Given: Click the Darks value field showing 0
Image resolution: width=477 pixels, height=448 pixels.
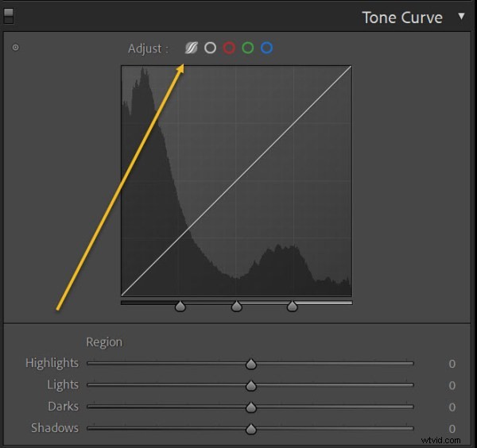Looking at the screenshot, I should (452, 407).
